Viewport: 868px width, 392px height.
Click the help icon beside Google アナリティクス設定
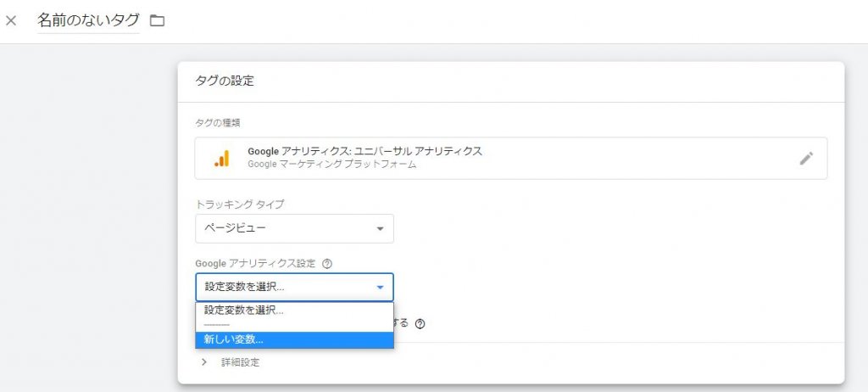click(x=326, y=264)
